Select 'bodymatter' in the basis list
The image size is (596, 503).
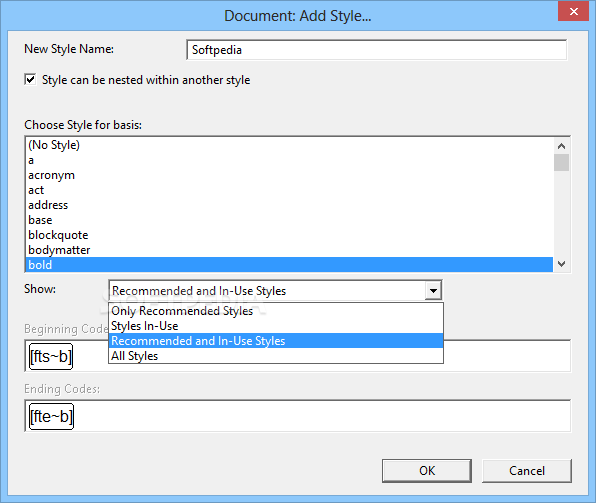(289, 250)
